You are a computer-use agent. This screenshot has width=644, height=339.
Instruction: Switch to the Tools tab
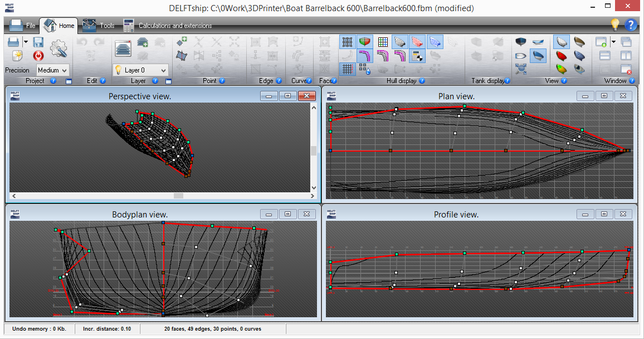99,26
